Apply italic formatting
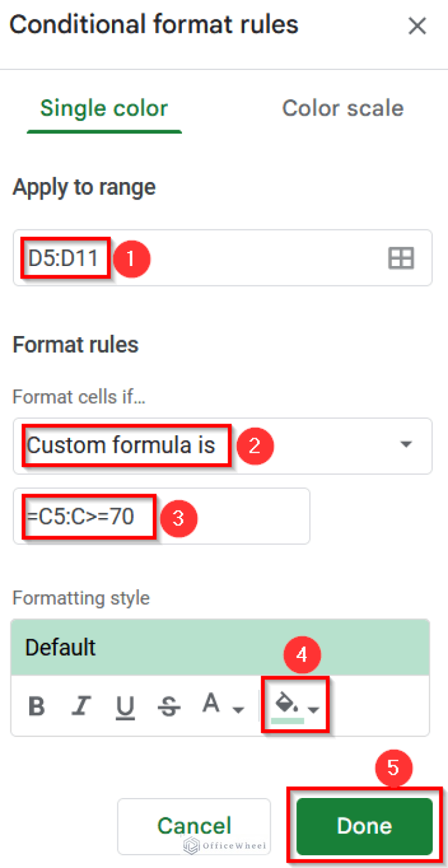448x868 pixels. coord(80,706)
